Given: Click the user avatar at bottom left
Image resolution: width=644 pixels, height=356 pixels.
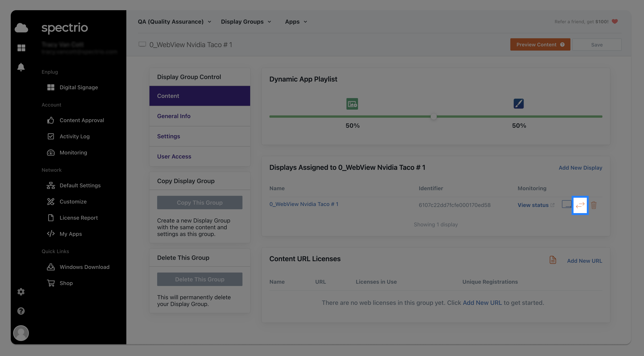Looking at the screenshot, I should [21, 333].
